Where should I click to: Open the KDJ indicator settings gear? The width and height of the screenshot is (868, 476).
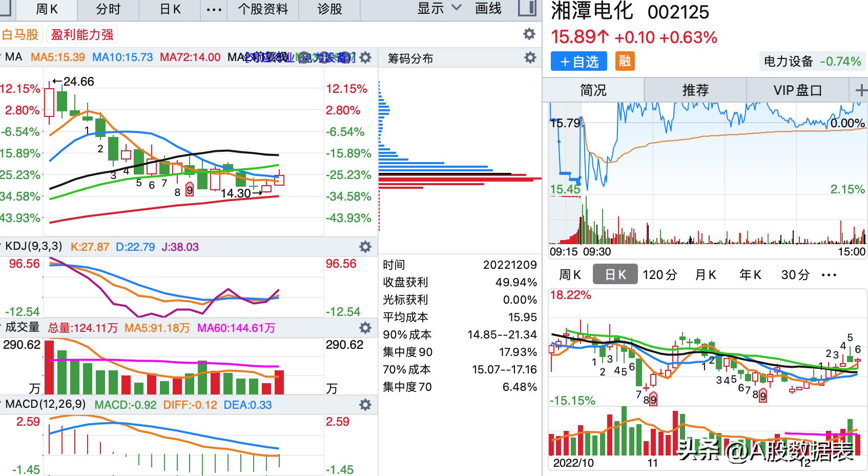click(365, 246)
